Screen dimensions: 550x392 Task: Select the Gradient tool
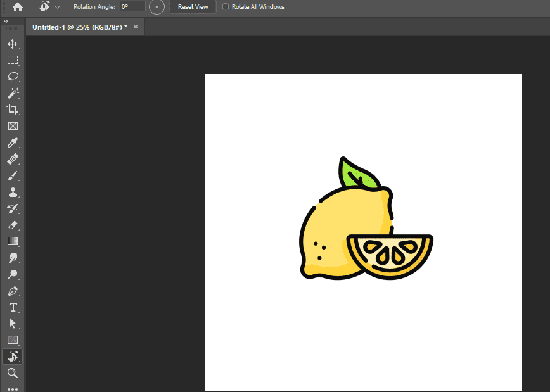click(13, 241)
